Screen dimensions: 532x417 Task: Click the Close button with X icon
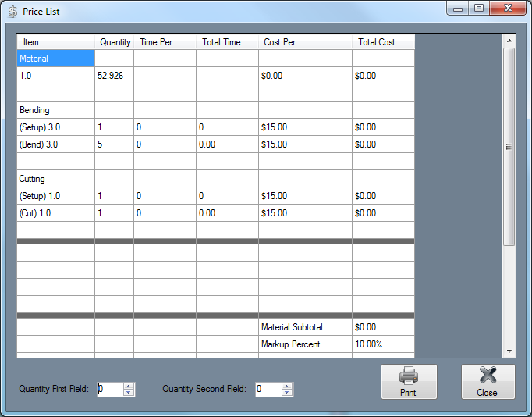point(488,382)
